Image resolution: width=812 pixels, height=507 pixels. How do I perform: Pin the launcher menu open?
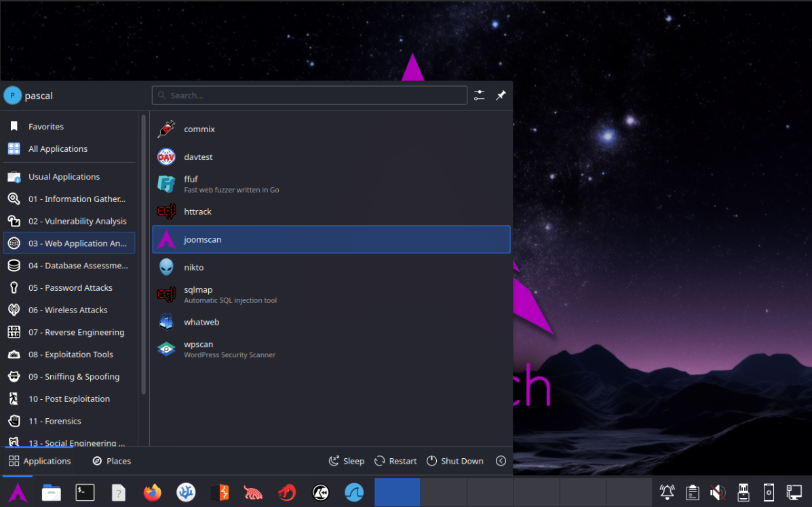pos(501,95)
